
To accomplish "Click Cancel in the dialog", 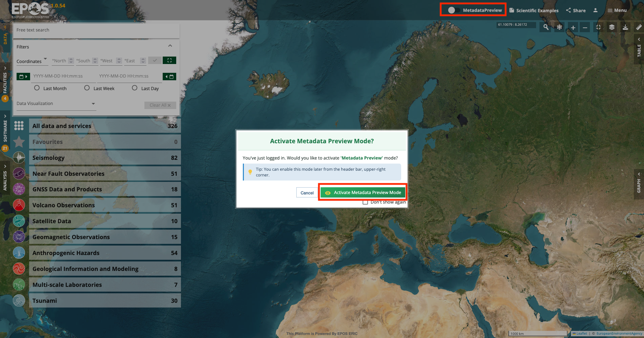I will point(307,193).
